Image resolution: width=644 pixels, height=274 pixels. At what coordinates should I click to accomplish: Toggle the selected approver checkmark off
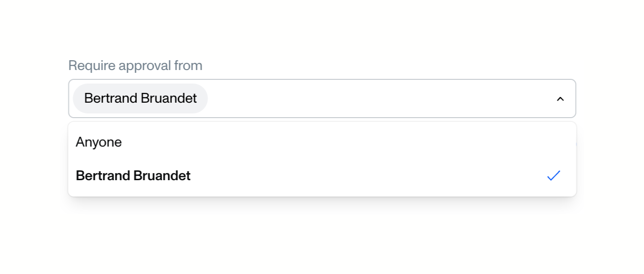click(x=553, y=176)
